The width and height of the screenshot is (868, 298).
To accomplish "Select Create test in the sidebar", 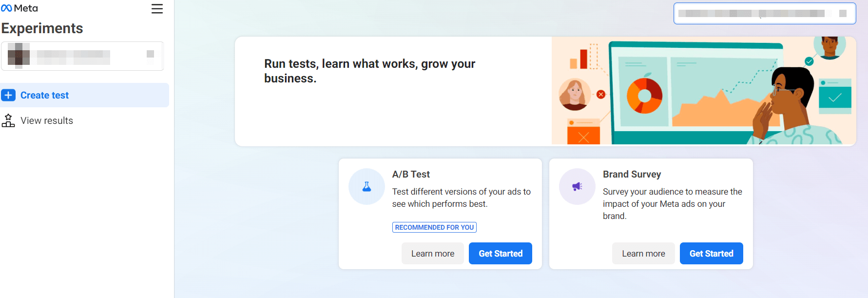I will coord(44,95).
